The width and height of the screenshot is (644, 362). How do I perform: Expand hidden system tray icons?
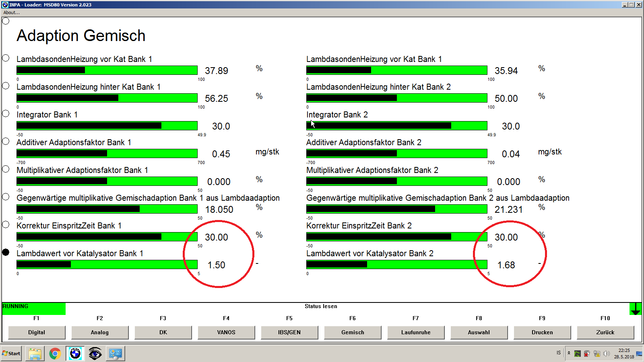click(569, 353)
